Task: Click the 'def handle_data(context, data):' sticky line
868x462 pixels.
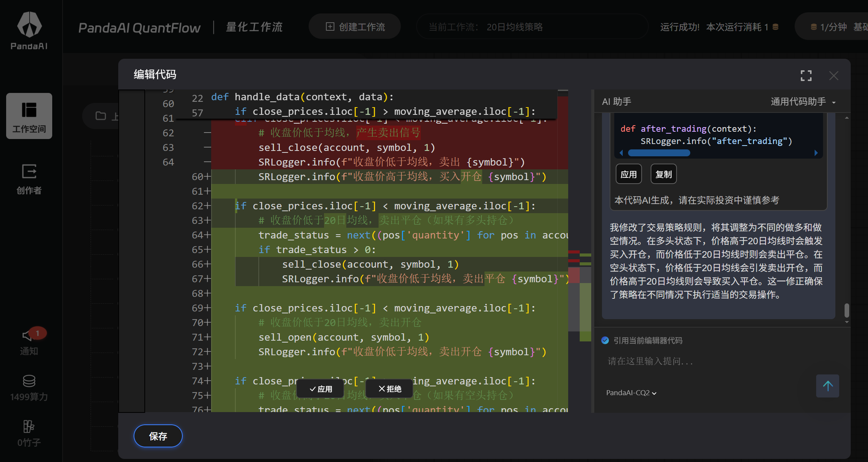Action: (302, 97)
